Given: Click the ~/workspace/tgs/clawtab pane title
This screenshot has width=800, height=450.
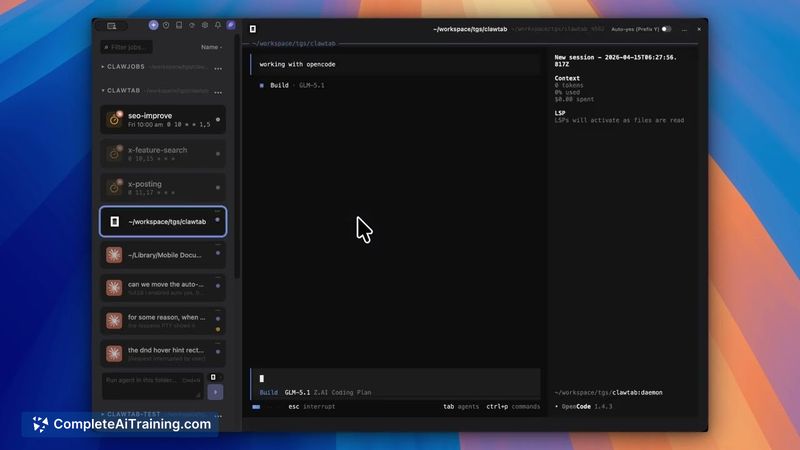Looking at the screenshot, I should pos(470,29).
